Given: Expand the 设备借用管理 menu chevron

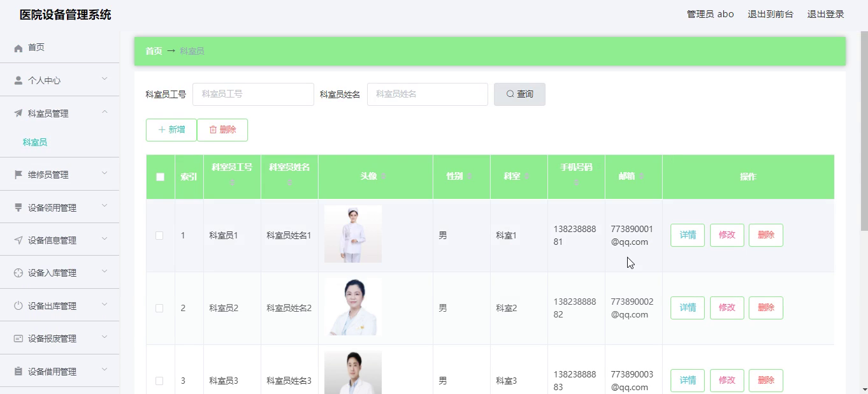Looking at the screenshot, I should tap(105, 370).
